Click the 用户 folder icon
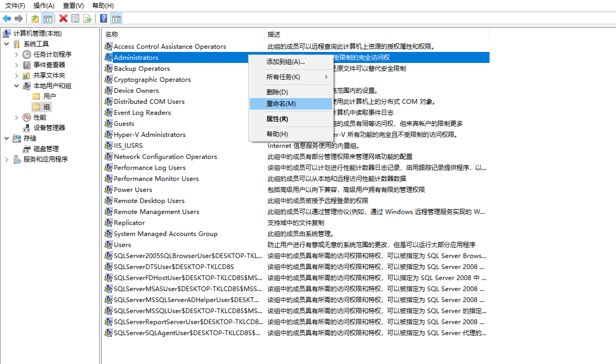 coord(37,96)
